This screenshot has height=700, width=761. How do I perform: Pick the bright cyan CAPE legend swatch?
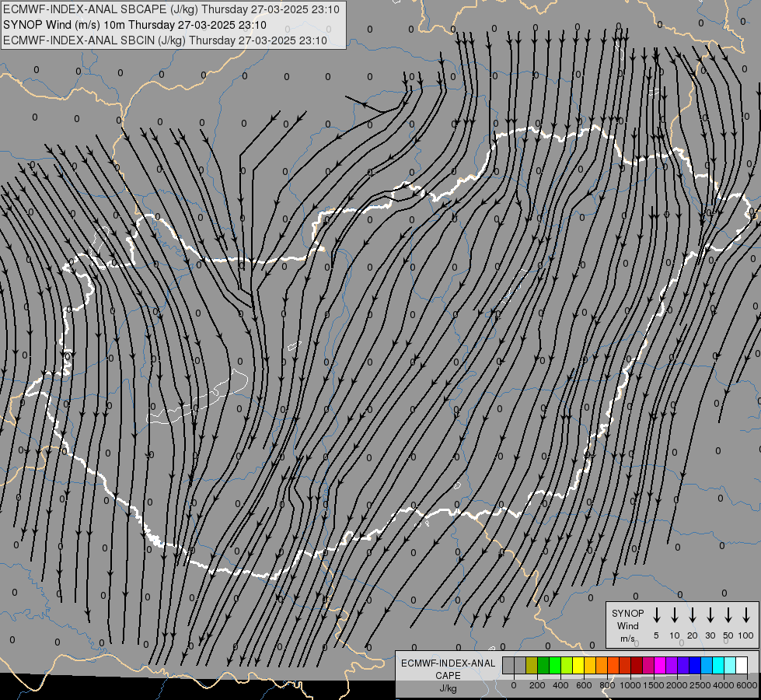[x=717, y=665]
